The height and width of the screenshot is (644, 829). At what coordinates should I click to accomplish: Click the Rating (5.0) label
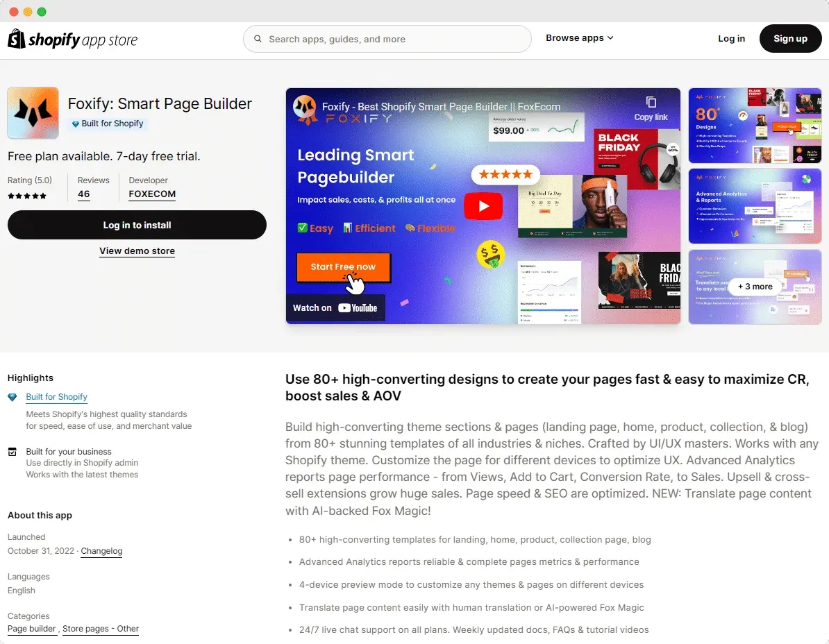click(x=30, y=180)
